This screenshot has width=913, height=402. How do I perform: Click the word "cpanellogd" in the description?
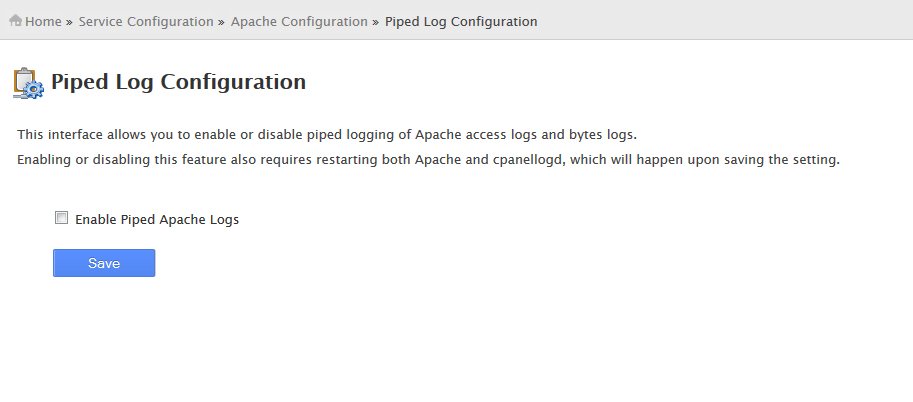(x=528, y=160)
